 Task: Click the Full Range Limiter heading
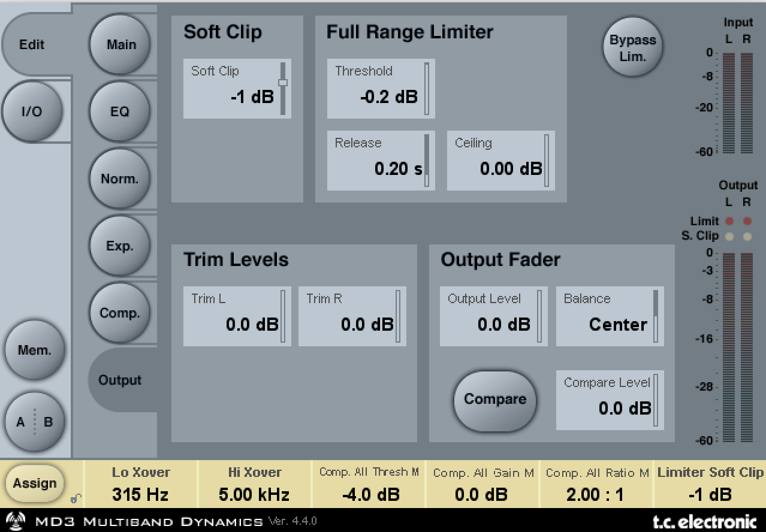click(x=410, y=32)
